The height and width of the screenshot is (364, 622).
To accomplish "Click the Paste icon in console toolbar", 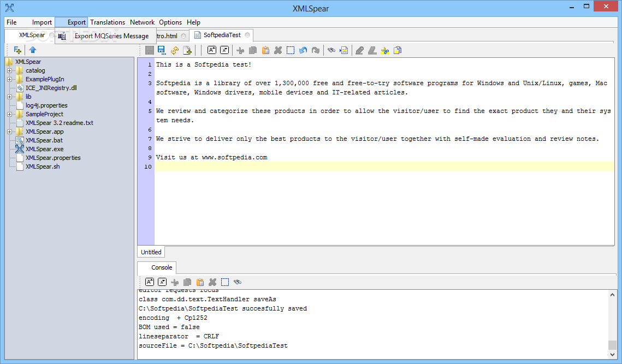I will (200, 282).
